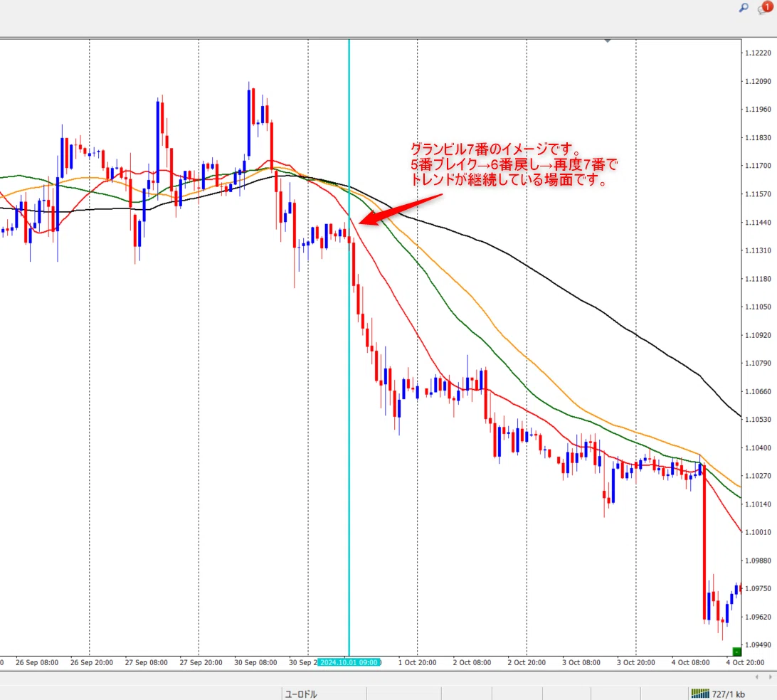Click the 4 Oct 20:00 time label
This screenshot has width=777, height=700.
[x=745, y=663]
